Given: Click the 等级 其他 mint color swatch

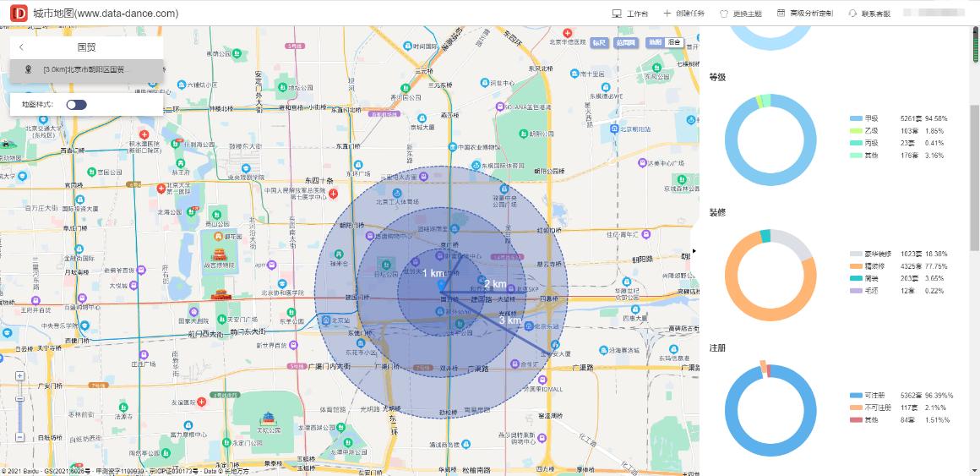Looking at the screenshot, I should [856, 155].
